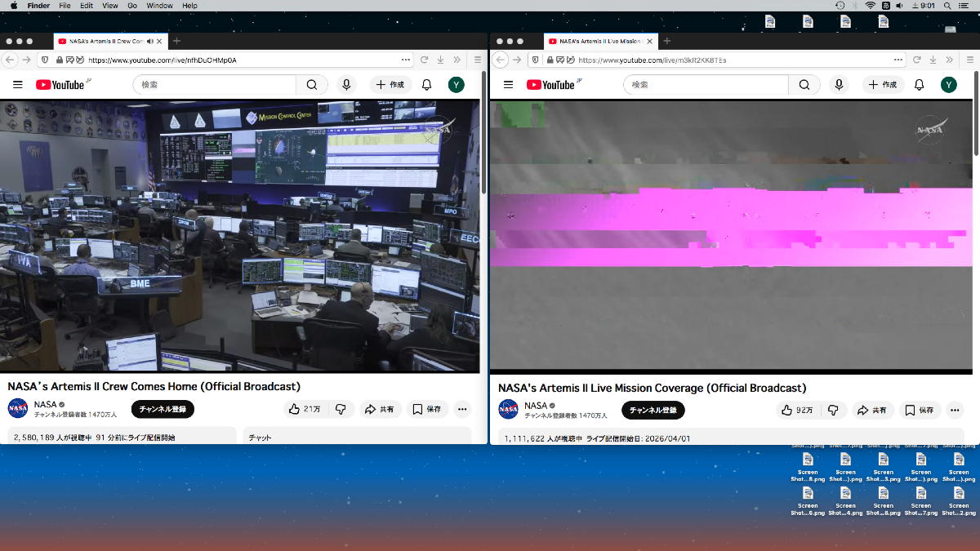The height and width of the screenshot is (551, 980).
Task: Open the File menu
Action: pyautogui.click(x=65, y=6)
